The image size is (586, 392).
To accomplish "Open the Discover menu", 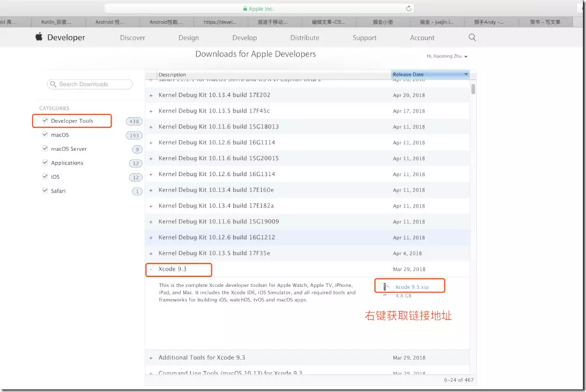I will point(132,38).
